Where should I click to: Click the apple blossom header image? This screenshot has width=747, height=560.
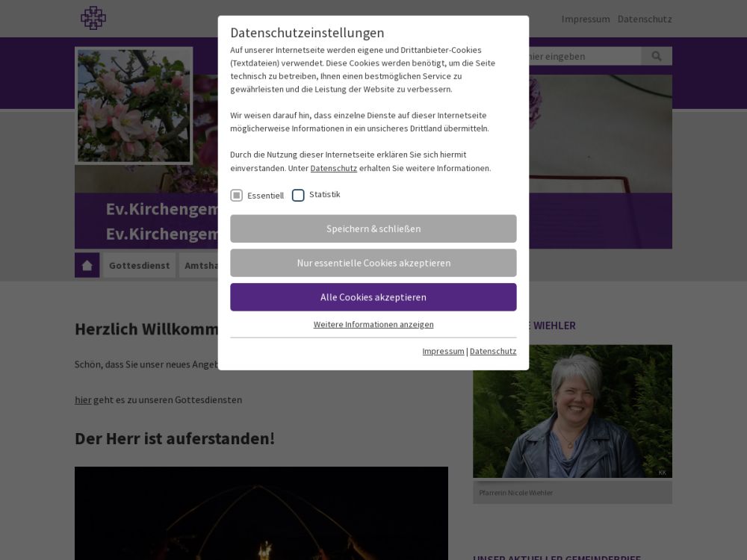[134, 106]
